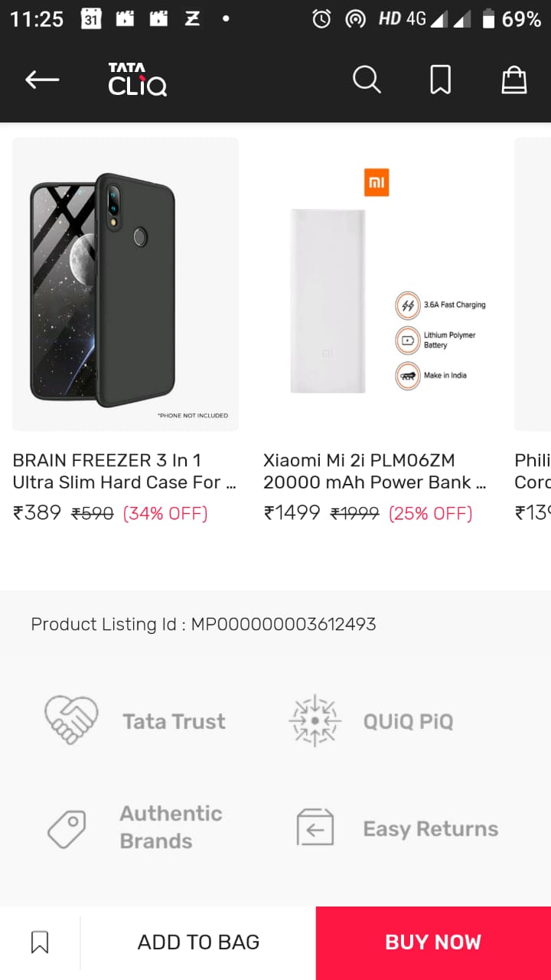The width and height of the screenshot is (551, 980).
Task: Tap the Product Listing Id text
Action: pyautogui.click(x=204, y=624)
